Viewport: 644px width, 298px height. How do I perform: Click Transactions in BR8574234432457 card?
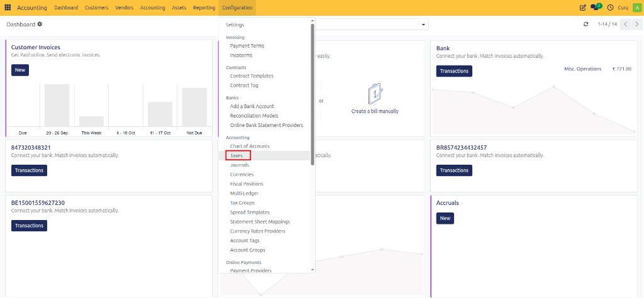[x=454, y=170]
